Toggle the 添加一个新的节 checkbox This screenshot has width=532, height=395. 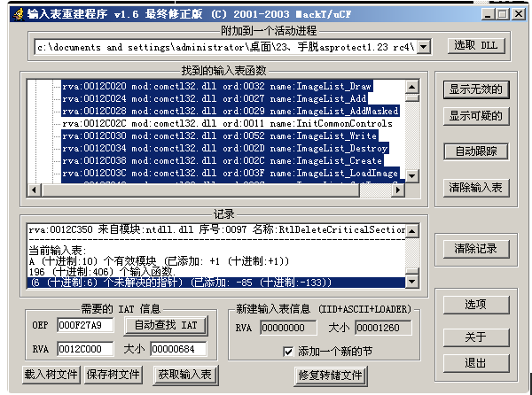pos(288,352)
